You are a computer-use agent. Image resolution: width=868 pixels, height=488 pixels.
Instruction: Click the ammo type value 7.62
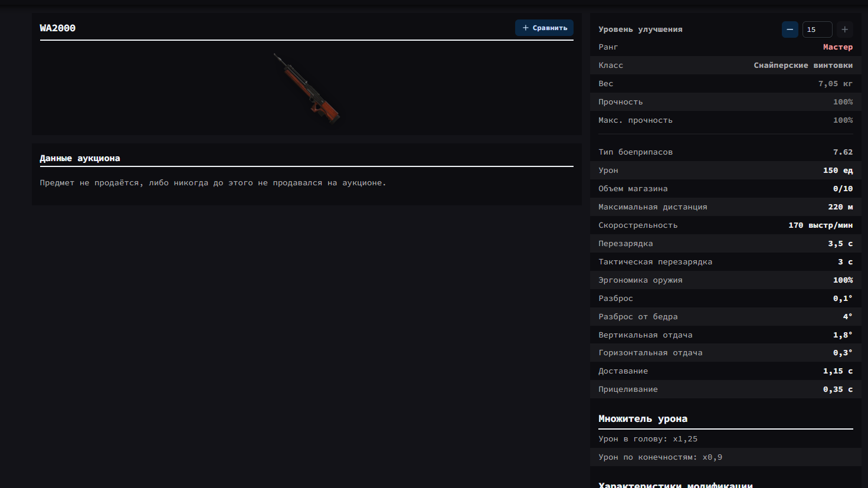point(843,152)
